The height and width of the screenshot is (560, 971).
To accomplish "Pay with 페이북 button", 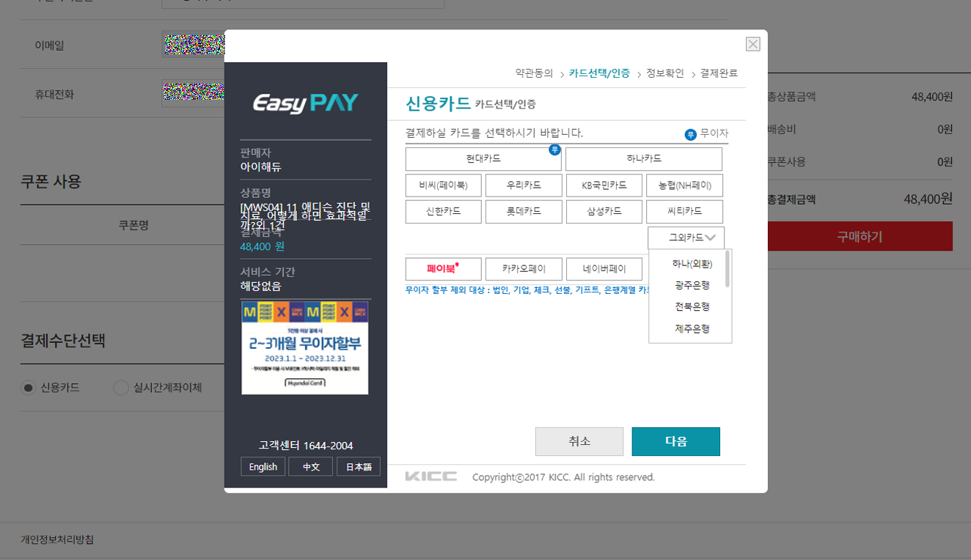I will [x=444, y=268].
